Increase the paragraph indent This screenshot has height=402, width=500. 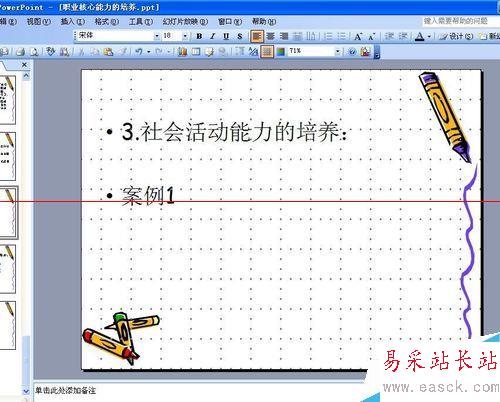(x=403, y=36)
